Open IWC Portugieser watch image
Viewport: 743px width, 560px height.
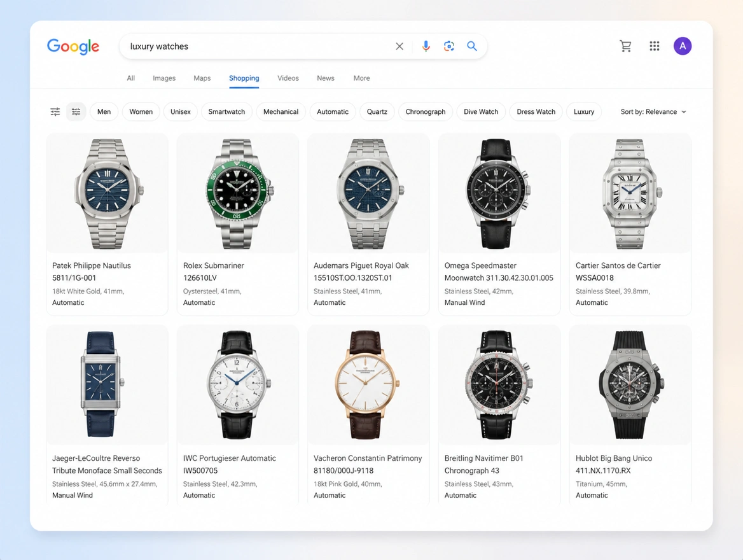tap(238, 385)
